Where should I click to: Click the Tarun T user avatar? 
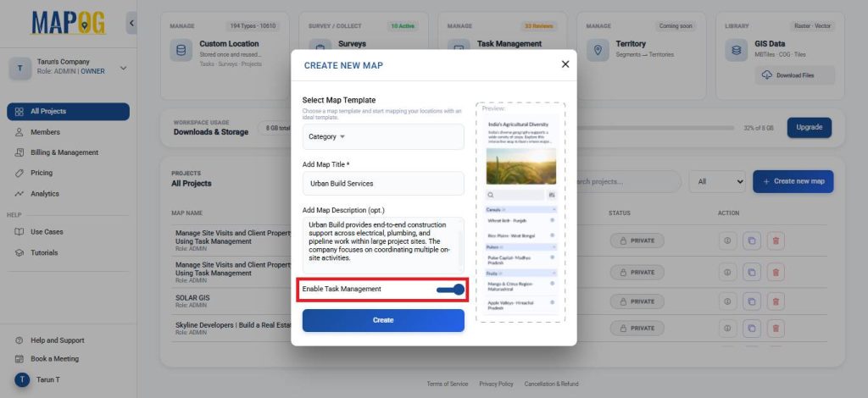[22, 379]
